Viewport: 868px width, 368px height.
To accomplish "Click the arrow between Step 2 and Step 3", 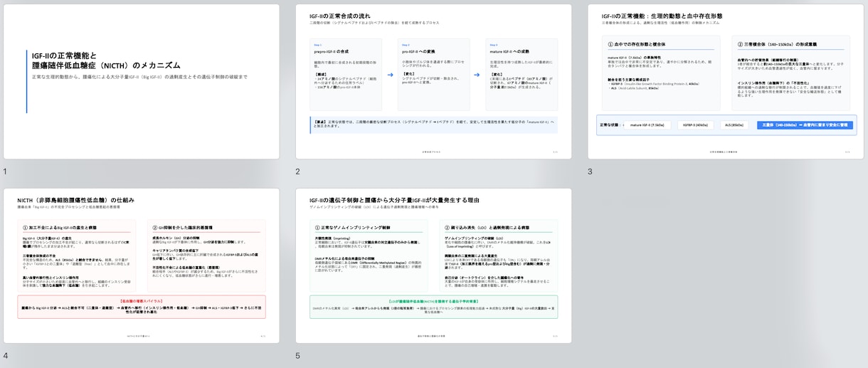I will click(477, 75).
